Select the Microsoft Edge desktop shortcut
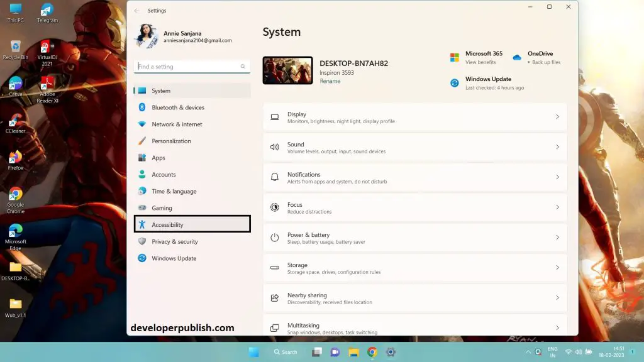The image size is (644, 362). click(16, 237)
